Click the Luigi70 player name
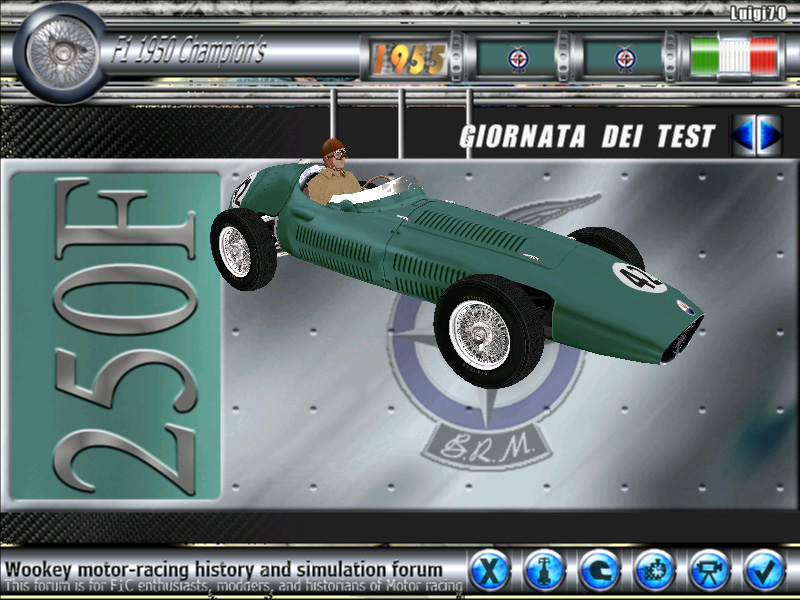The image size is (800, 600). point(758,13)
